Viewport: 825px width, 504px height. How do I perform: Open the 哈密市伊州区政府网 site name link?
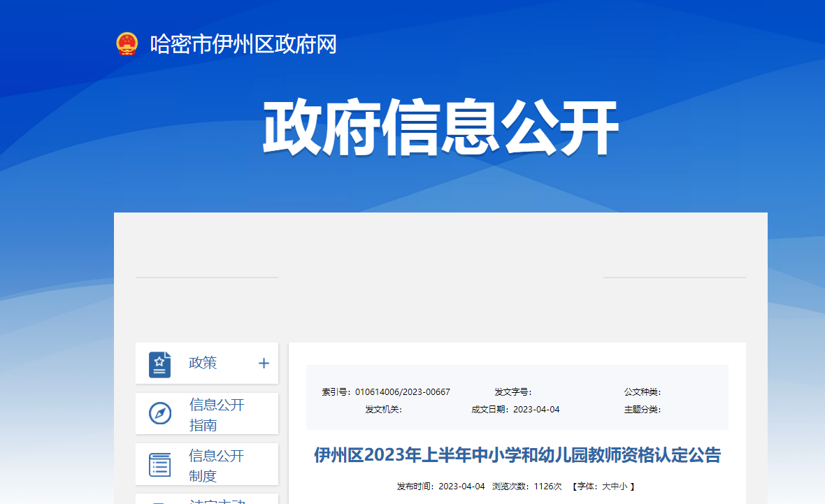click(243, 45)
